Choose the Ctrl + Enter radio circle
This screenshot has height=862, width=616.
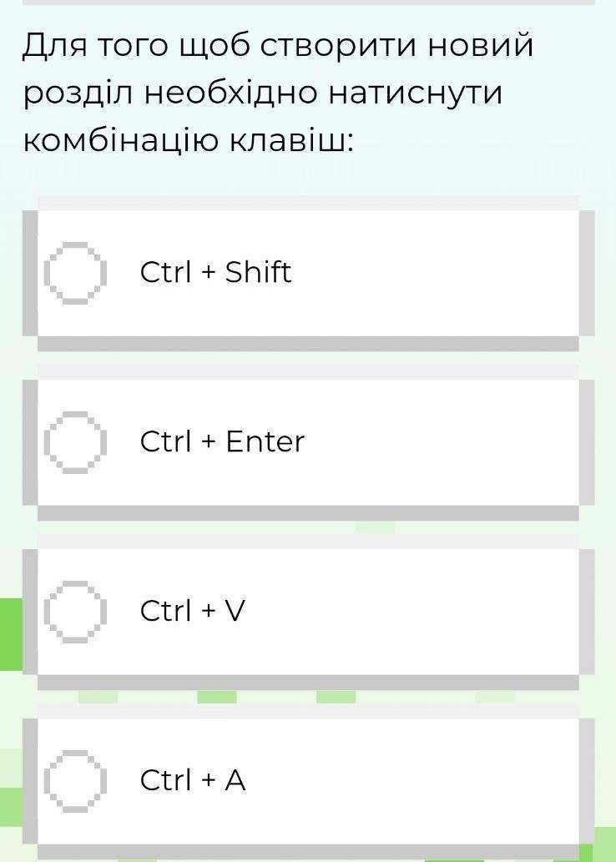(76, 441)
